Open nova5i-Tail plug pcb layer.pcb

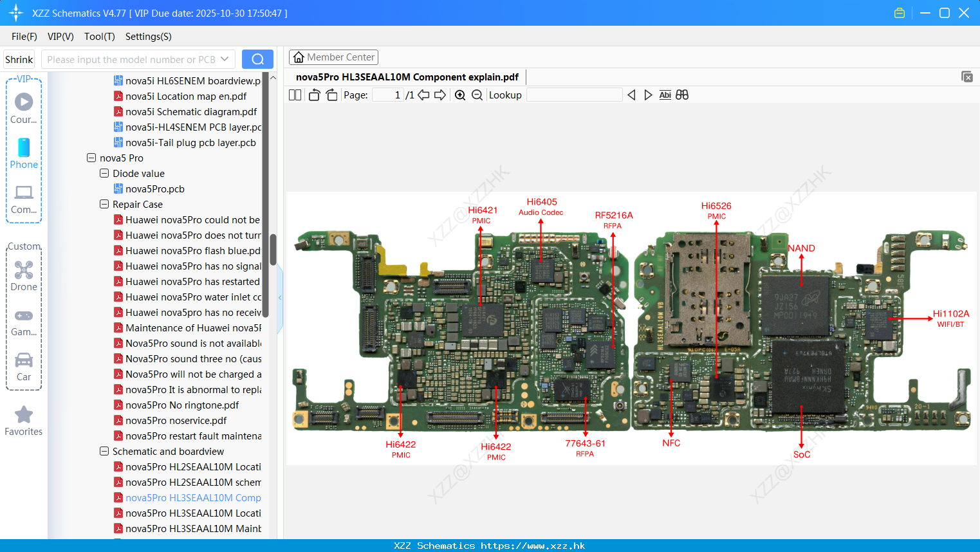tap(185, 142)
